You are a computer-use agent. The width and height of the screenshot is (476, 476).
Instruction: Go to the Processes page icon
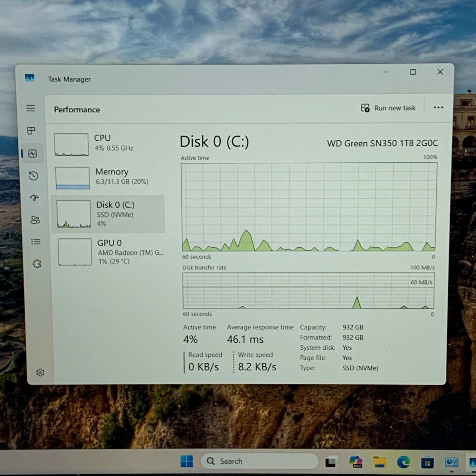[31, 130]
